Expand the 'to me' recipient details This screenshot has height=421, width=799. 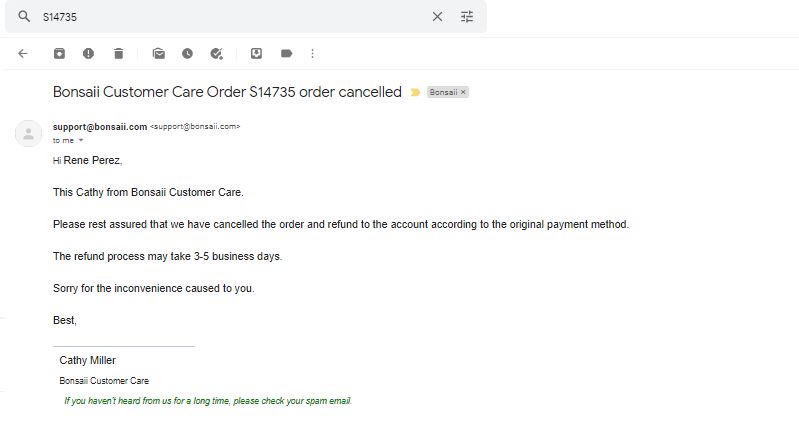pyautogui.click(x=81, y=141)
